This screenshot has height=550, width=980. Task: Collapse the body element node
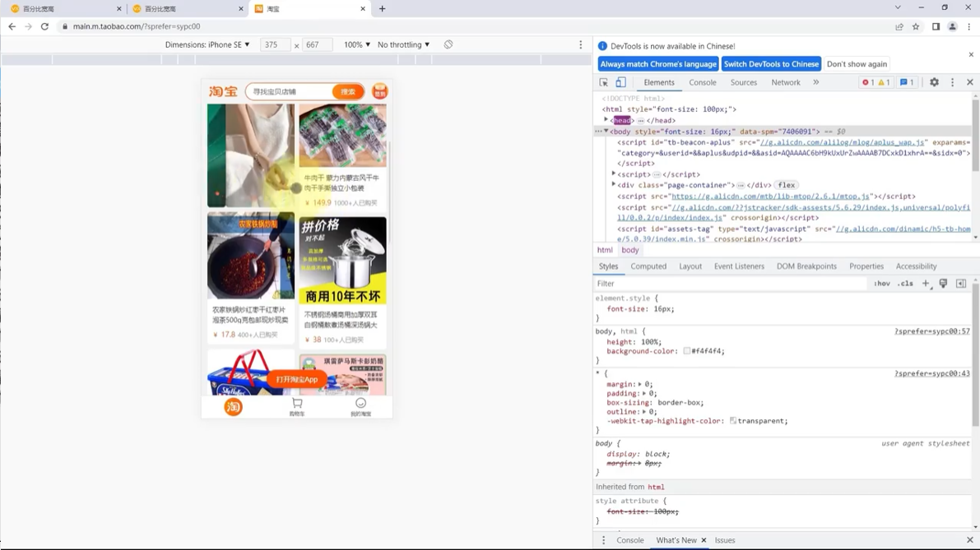[606, 131]
